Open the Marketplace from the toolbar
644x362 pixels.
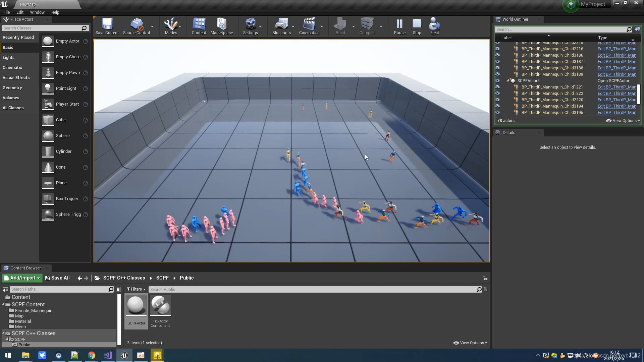221,26
